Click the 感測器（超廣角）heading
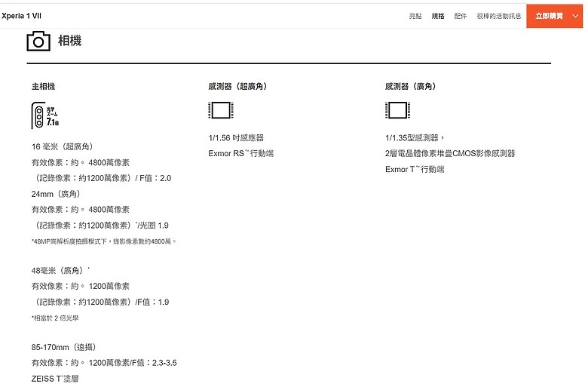This screenshot has width=588, height=384. coord(238,86)
